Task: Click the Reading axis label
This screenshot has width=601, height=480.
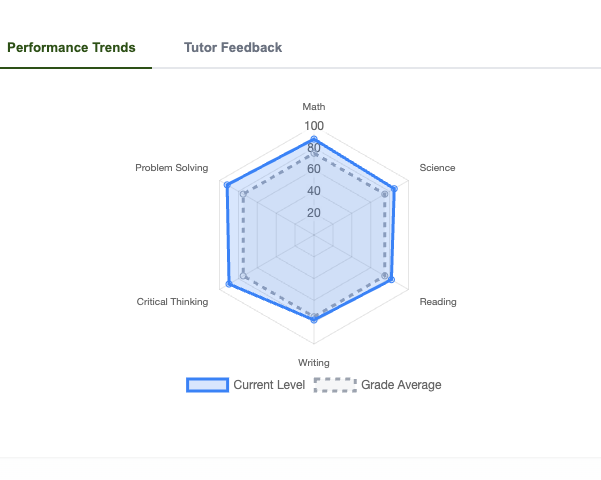Action: point(438,301)
